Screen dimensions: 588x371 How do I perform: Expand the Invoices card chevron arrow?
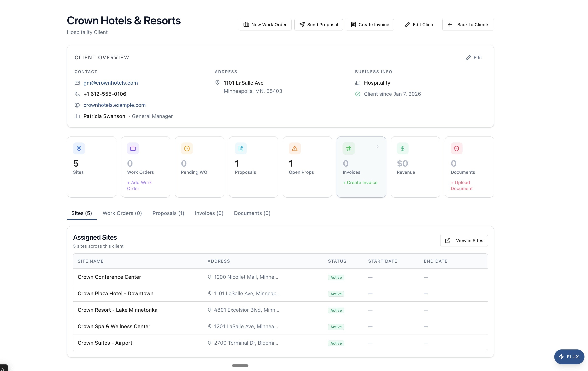point(377,146)
